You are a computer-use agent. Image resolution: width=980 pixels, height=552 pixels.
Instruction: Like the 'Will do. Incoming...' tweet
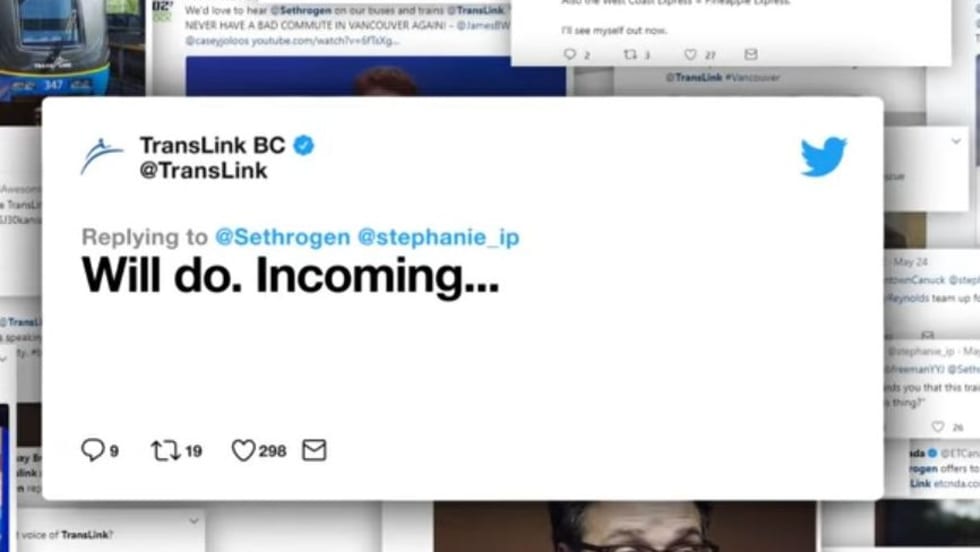(243, 450)
